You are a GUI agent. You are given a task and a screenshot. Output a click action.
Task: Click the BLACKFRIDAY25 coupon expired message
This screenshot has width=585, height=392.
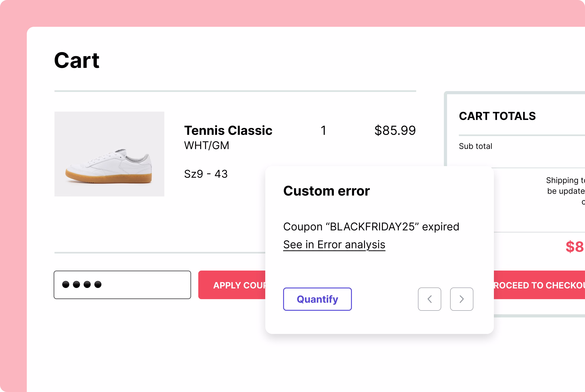click(x=371, y=227)
